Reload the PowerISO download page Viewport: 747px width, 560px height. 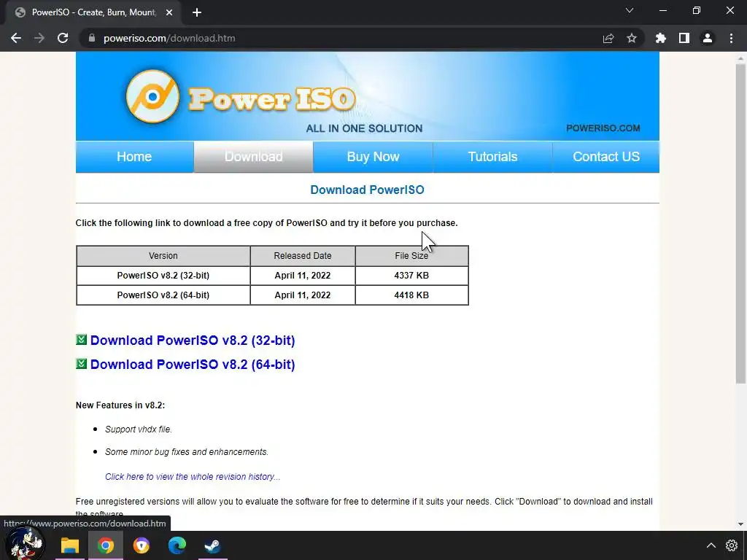pyautogui.click(x=63, y=38)
